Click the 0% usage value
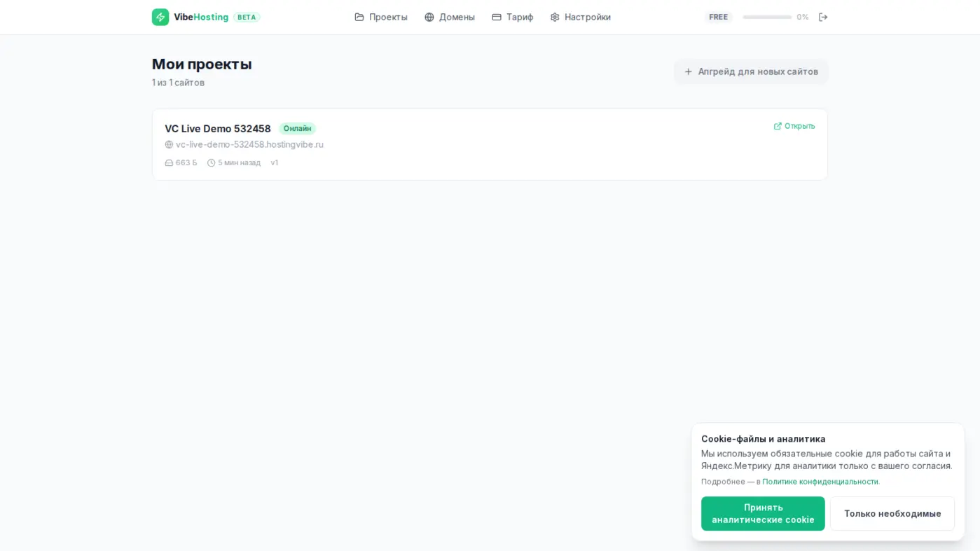Viewport: 980px width, 551px height. tap(803, 17)
